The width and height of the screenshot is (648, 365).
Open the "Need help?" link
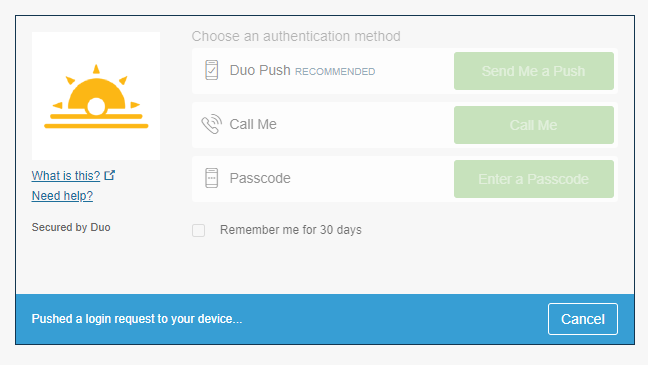62,196
